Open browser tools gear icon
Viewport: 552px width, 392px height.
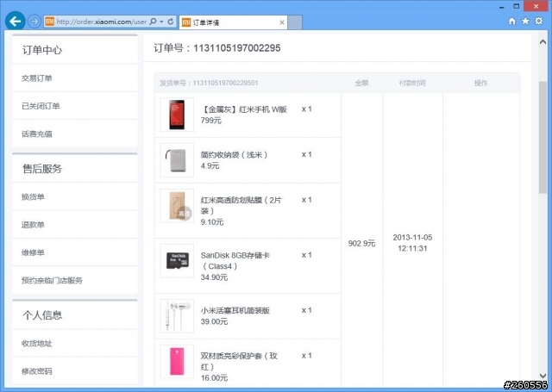click(539, 21)
